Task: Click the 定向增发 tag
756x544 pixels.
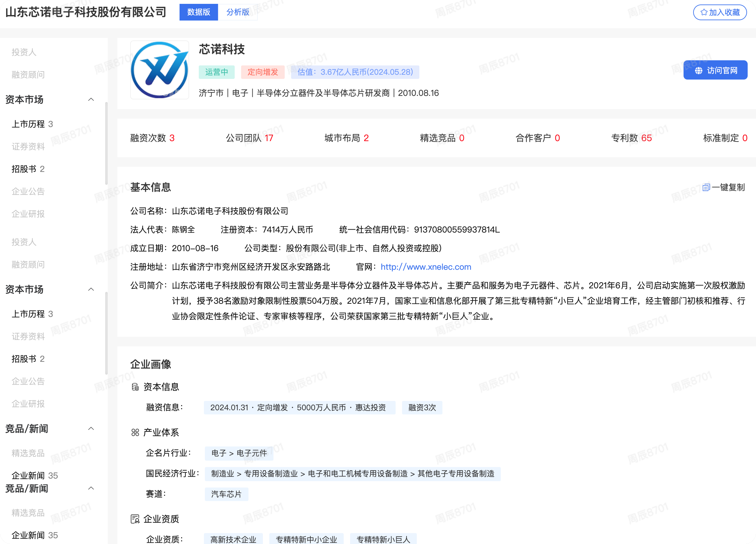Action: pyautogui.click(x=263, y=72)
